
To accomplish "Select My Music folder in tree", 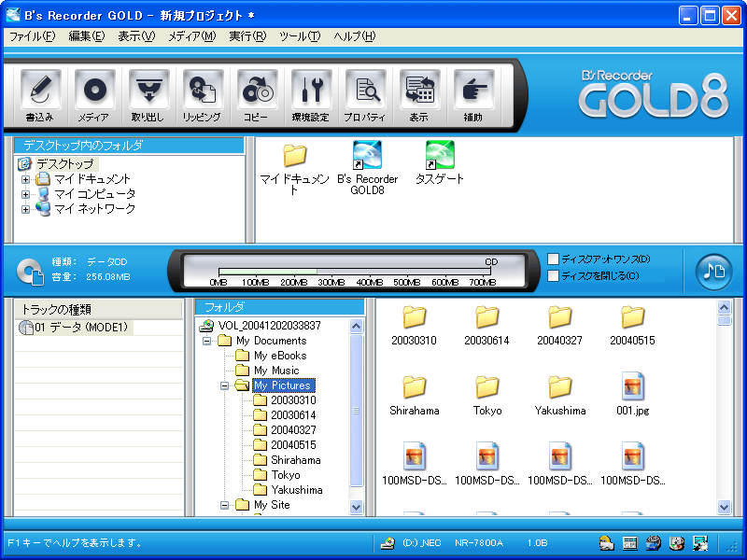I will tap(276, 371).
